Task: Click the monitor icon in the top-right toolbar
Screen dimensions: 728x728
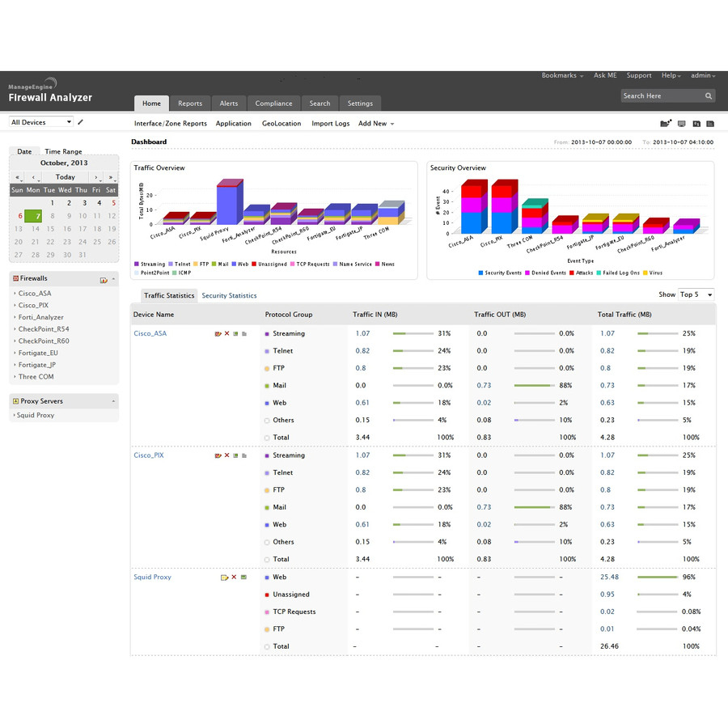Action: [682, 124]
